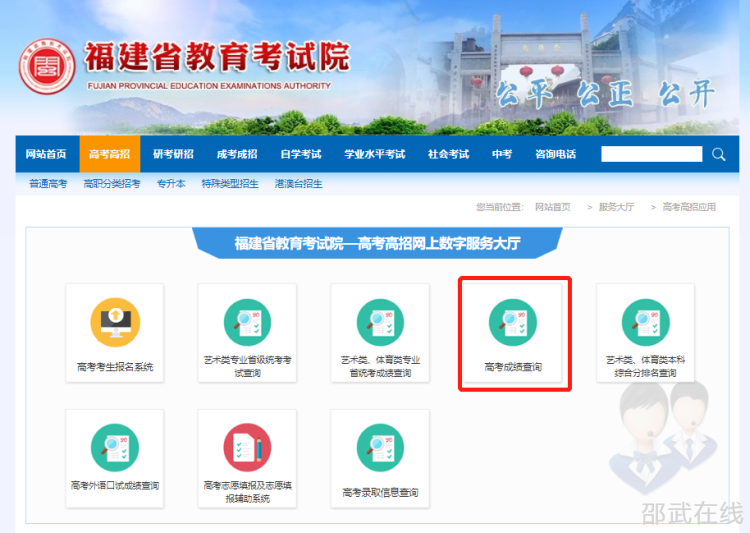Open 中考 navigation item
Image resolution: width=750 pixels, height=533 pixels.
coord(502,154)
